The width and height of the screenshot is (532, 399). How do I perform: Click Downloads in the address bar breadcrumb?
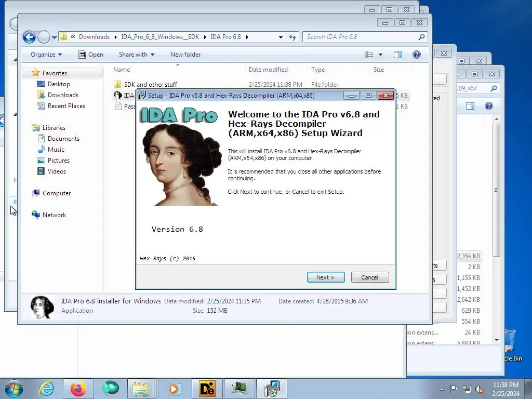(95, 37)
